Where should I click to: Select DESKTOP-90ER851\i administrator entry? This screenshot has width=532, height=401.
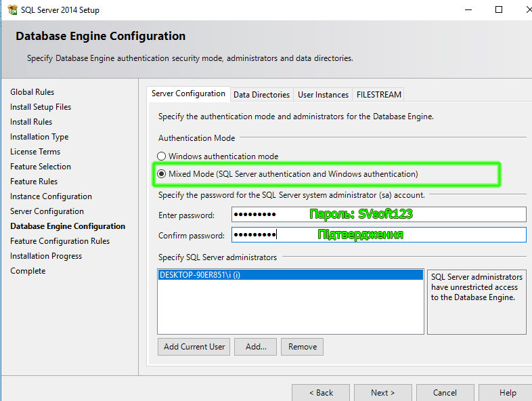coord(290,275)
